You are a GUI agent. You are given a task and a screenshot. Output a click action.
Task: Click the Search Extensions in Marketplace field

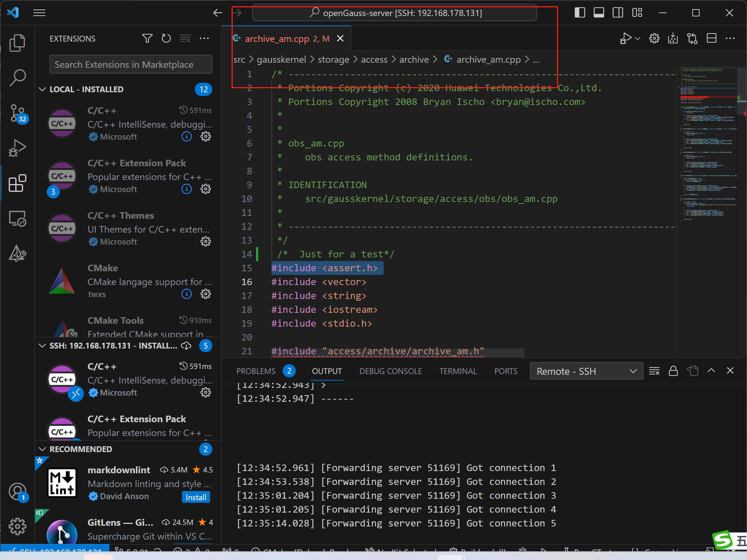[x=131, y=65]
